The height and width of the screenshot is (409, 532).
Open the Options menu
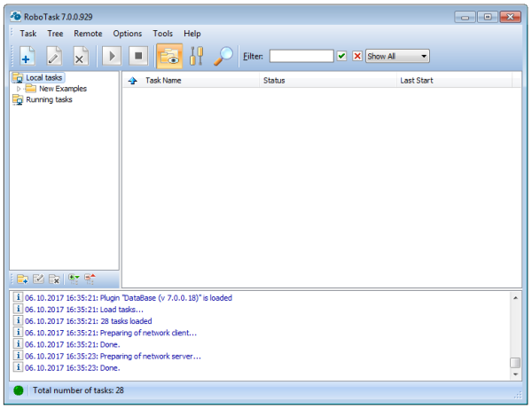point(127,34)
